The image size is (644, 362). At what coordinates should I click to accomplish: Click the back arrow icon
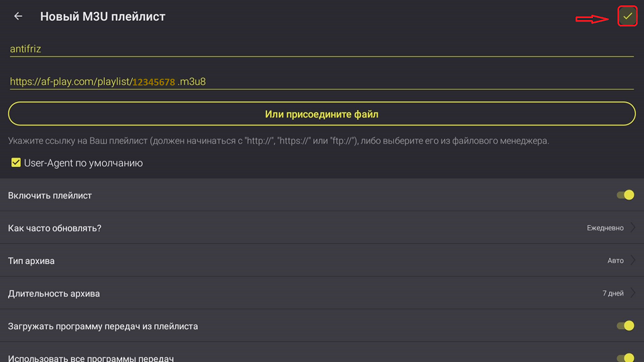point(18,16)
